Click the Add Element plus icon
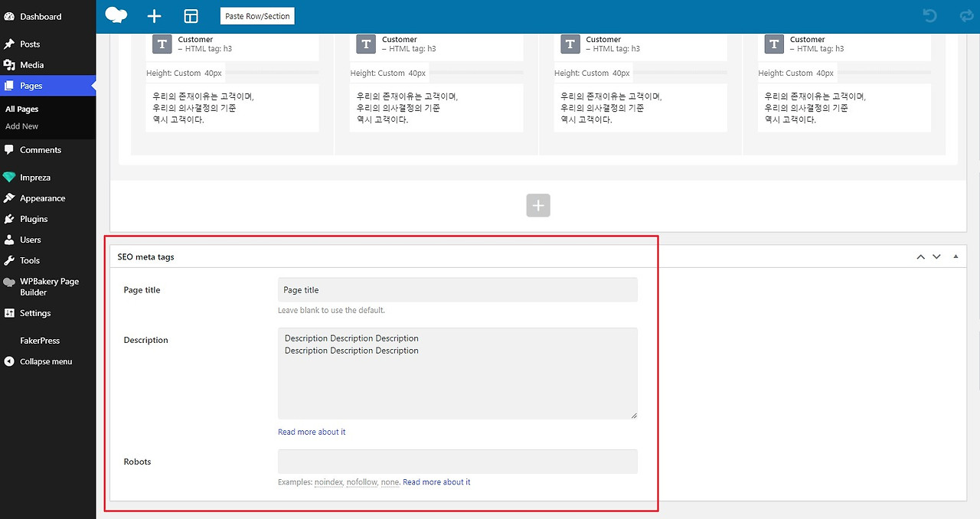The width and height of the screenshot is (980, 519). [x=155, y=16]
